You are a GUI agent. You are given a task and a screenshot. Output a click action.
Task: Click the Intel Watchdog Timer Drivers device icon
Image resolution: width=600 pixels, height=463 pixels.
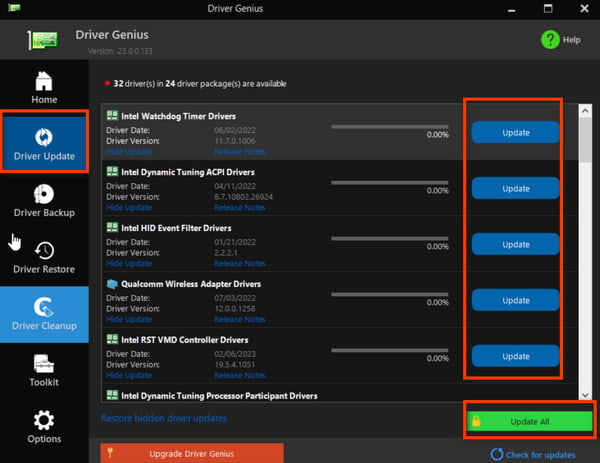[x=112, y=115]
